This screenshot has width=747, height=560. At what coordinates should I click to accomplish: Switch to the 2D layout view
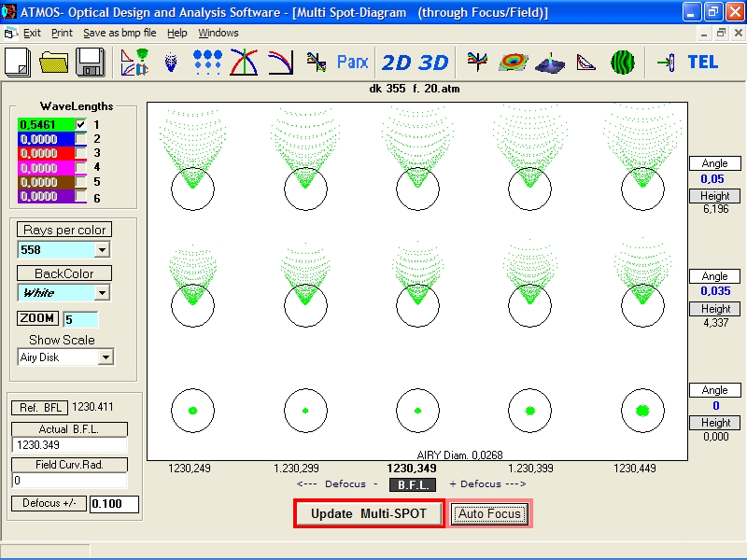(x=397, y=63)
